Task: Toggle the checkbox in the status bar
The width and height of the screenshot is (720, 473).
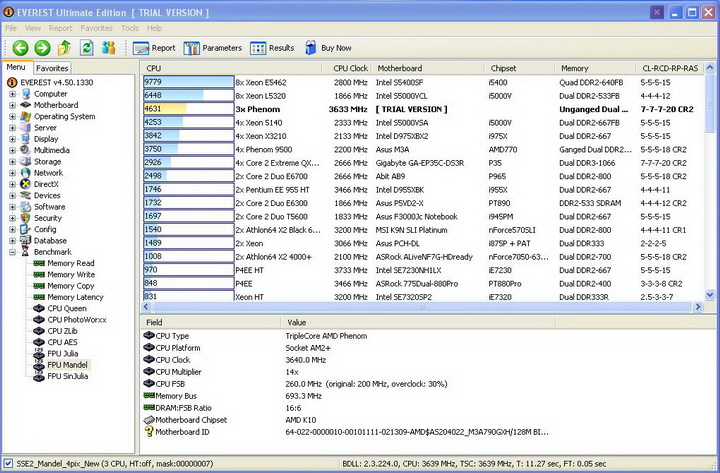Action: 8,463
